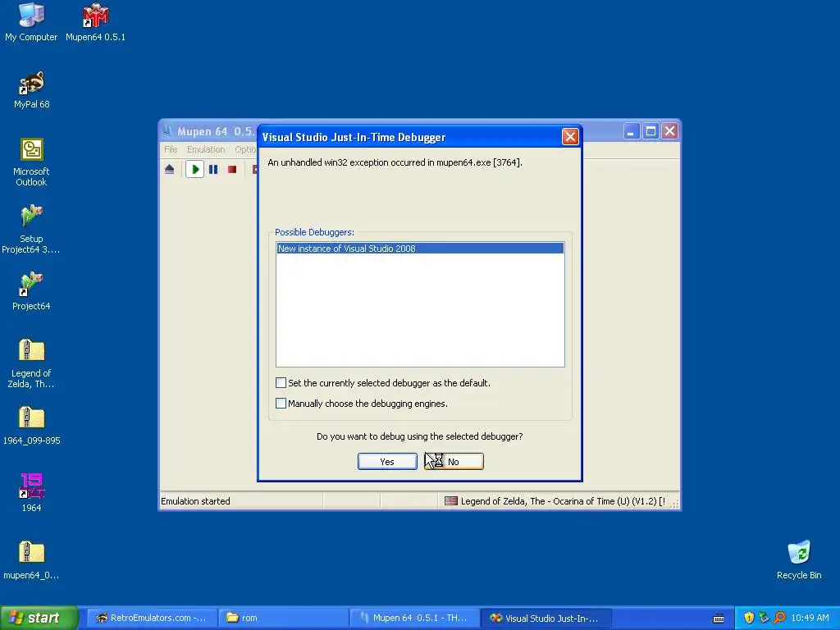
Task: Click the Ocarina of Time ROM name in status bar
Action: tap(563, 501)
